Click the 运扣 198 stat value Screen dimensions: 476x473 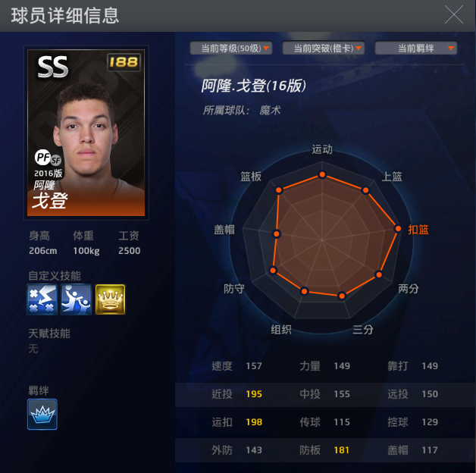coord(254,422)
